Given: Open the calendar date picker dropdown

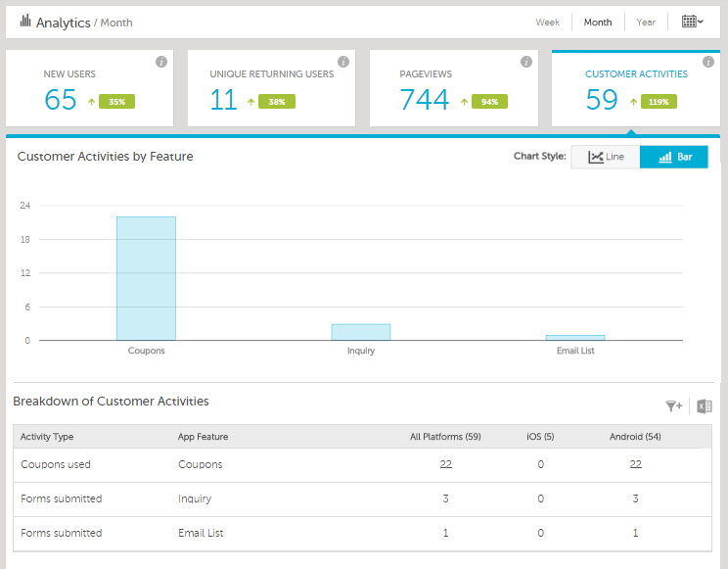Looking at the screenshot, I should click(x=693, y=22).
